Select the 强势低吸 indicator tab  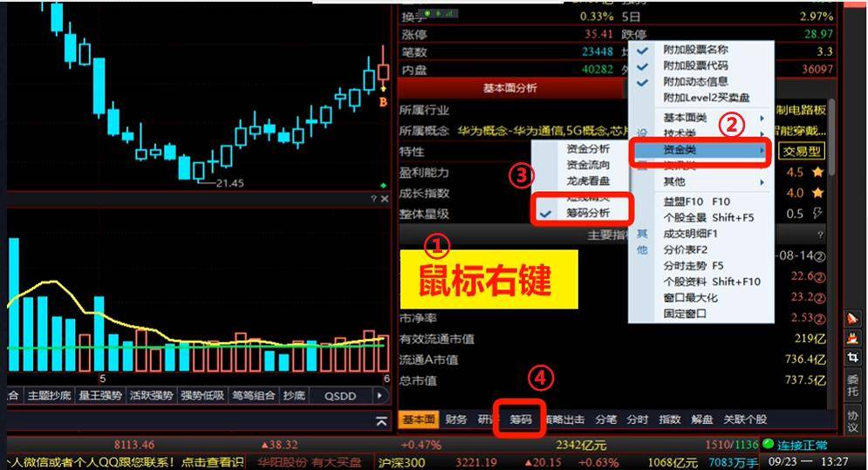click(202, 396)
